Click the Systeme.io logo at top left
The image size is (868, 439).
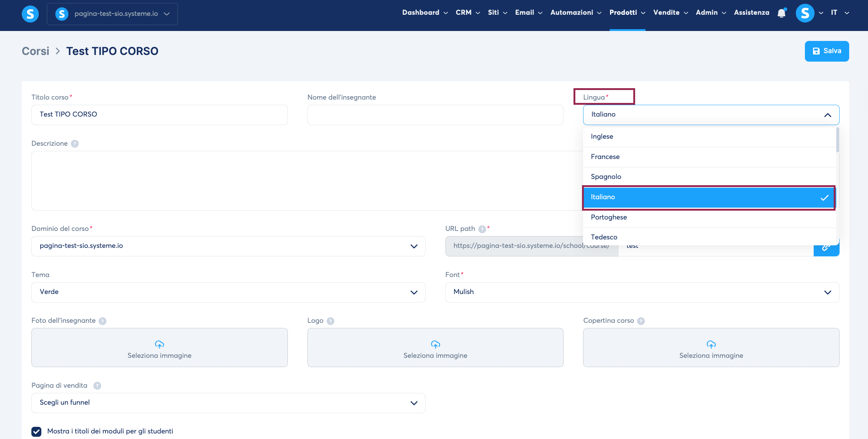[x=30, y=14]
